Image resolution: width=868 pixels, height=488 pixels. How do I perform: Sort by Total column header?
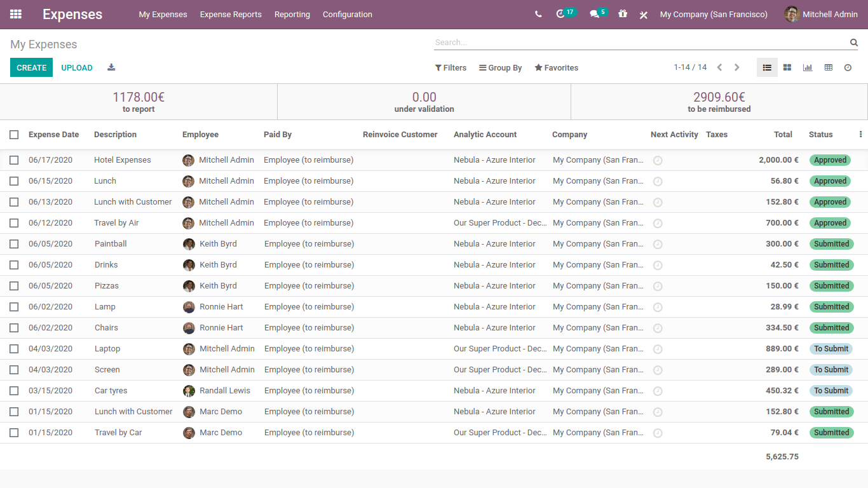783,135
